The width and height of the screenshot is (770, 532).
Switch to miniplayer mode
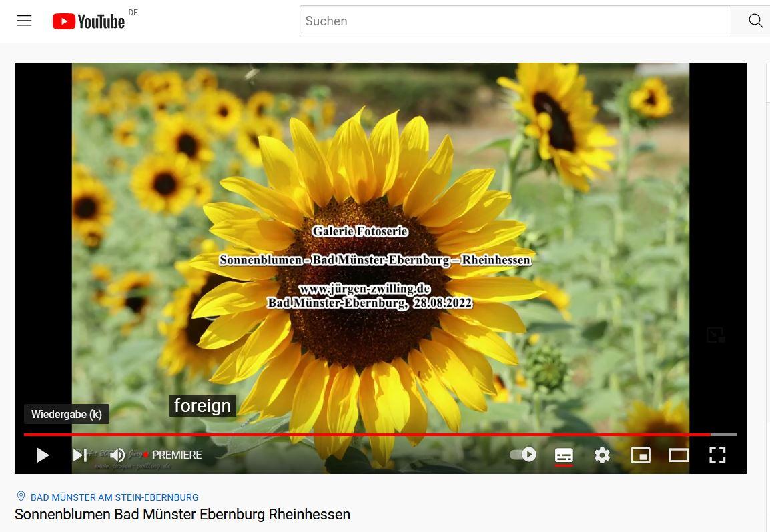641,455
